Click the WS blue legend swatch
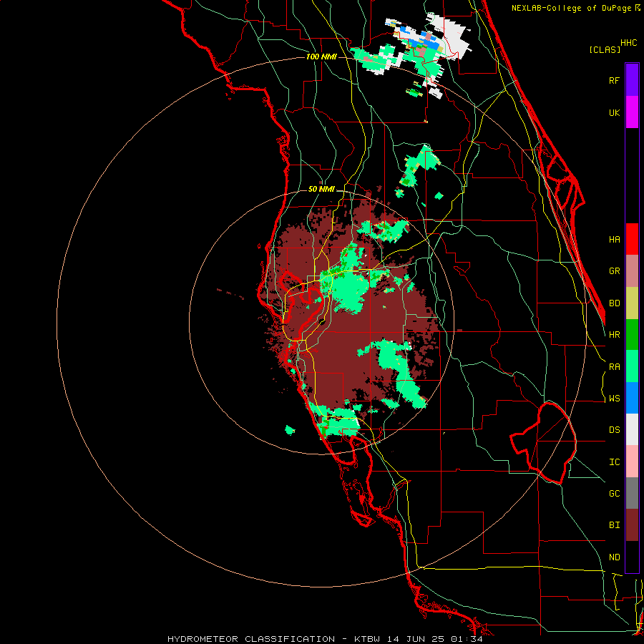Image resolution: width=644 pixels, height=644 pixels. pos(632,398)
